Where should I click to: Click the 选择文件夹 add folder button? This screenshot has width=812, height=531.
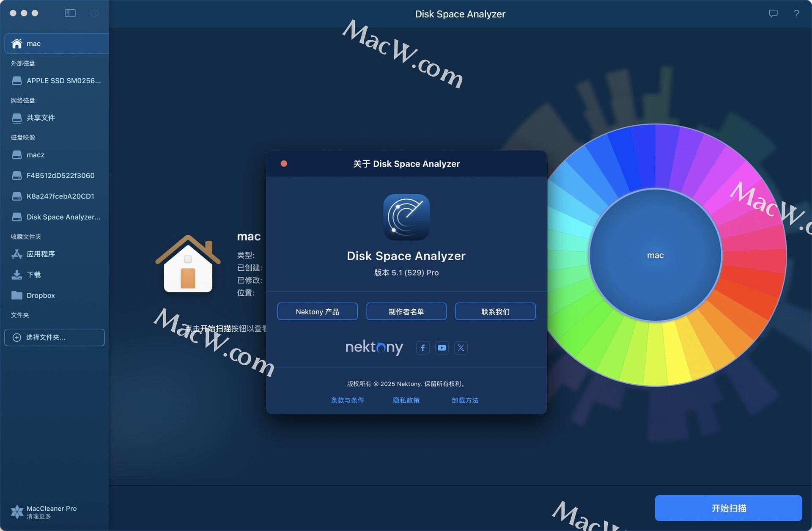click(x=55, y=337)
